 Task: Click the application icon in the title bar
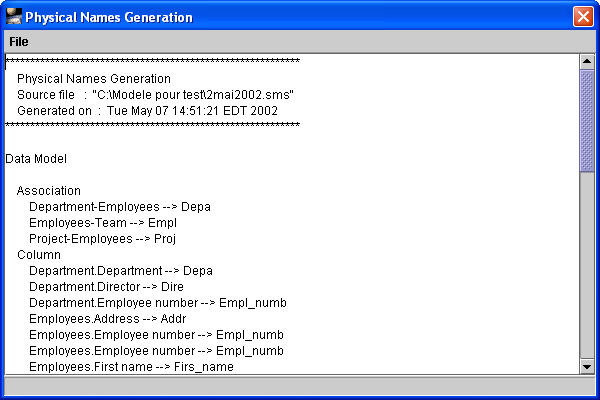point(13,17)
